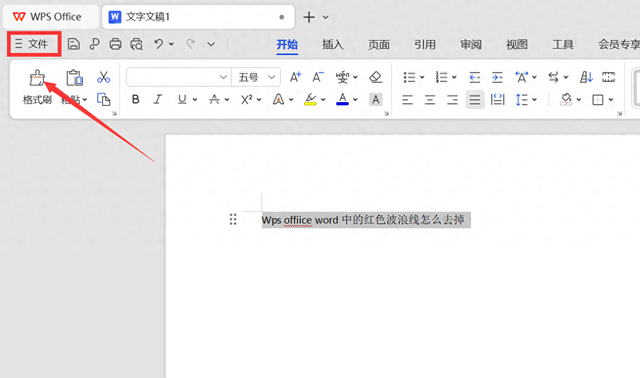640x378 pixels.
Task: Justify text alignment
Action: click(475, 100)
